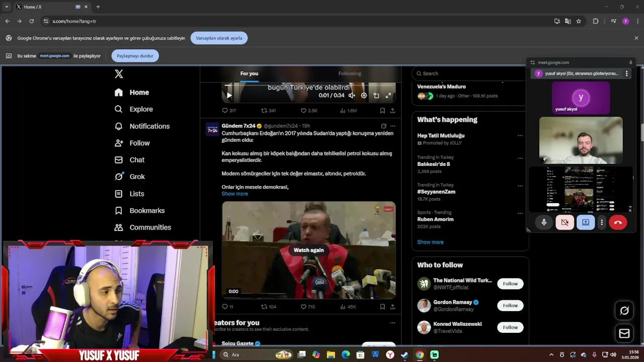Screen dimensions: 644x362
Task: Click the X Search field
Action: tap(470, 73)
